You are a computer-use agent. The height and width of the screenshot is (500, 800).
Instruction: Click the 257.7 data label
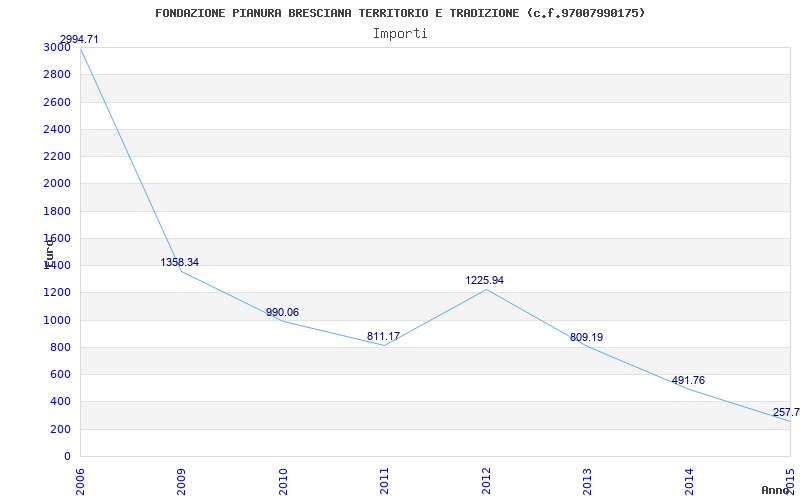[x=785, y=412]
